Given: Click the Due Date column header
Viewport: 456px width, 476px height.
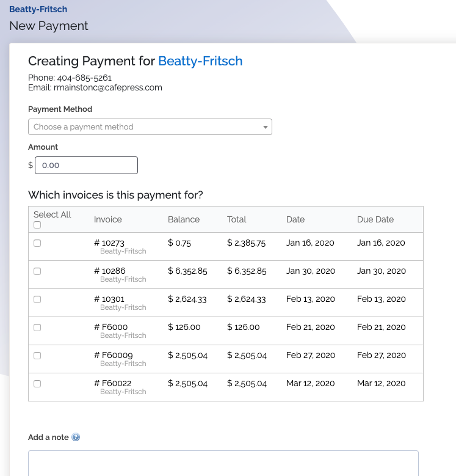Looking at the screenshot, I should pyautogui.click(x=375, y=219).
